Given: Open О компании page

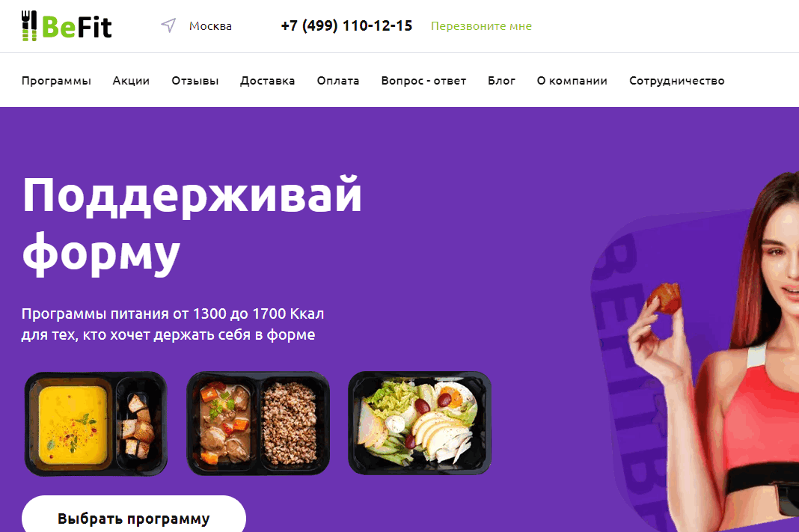Looking at the screenshot, I should (x=572, y=81).
